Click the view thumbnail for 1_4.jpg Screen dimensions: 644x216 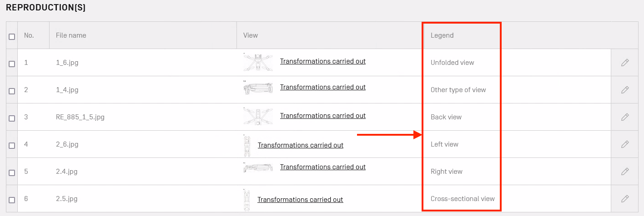258,88
